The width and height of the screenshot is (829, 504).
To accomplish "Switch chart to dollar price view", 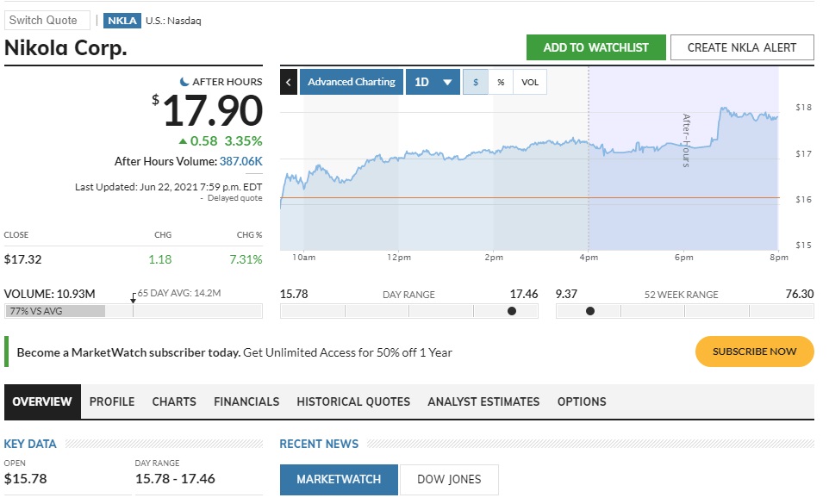I will tap(476, 82).
